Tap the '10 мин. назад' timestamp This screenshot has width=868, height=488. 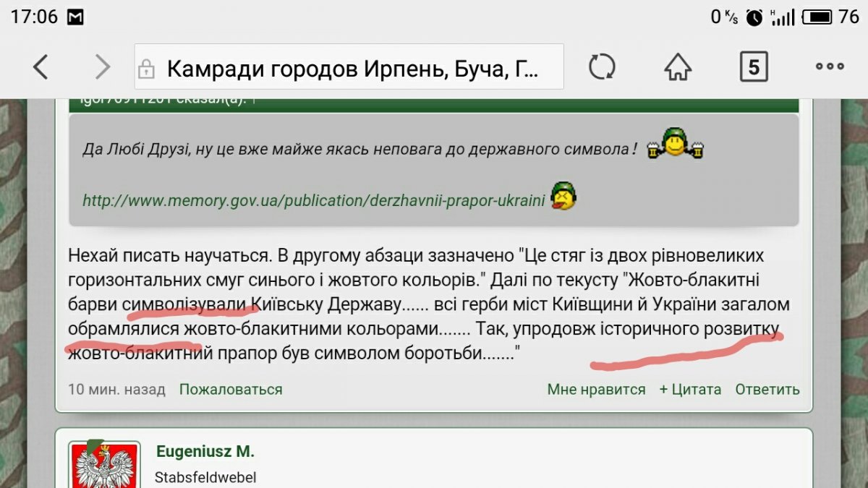116,389
